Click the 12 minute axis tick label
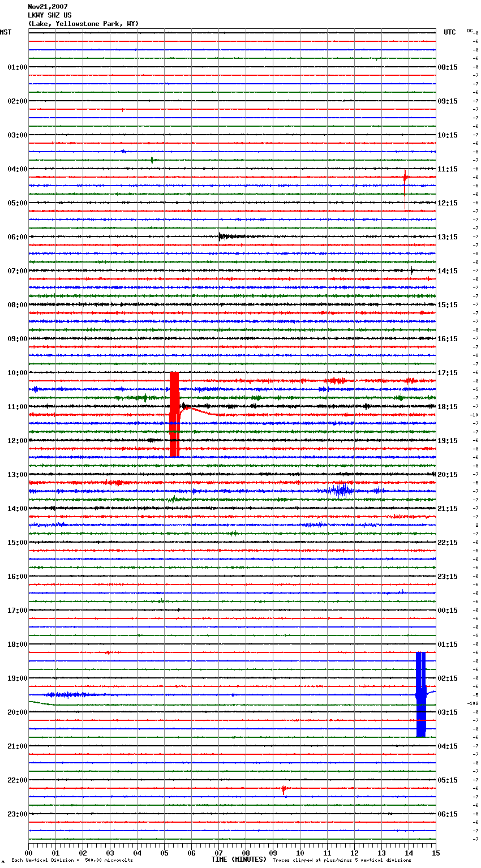Viewport: 481px width, 868px height. coord(355,853)
